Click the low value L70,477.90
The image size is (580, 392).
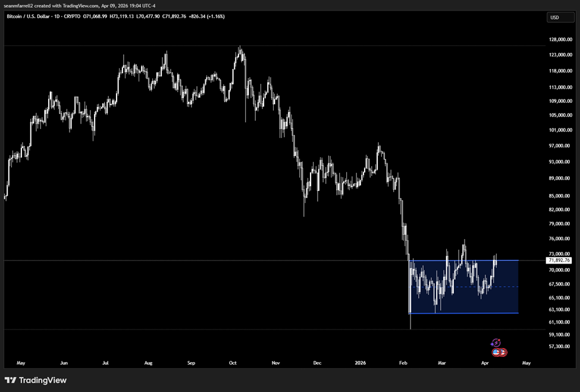click(x=148, y=16)
